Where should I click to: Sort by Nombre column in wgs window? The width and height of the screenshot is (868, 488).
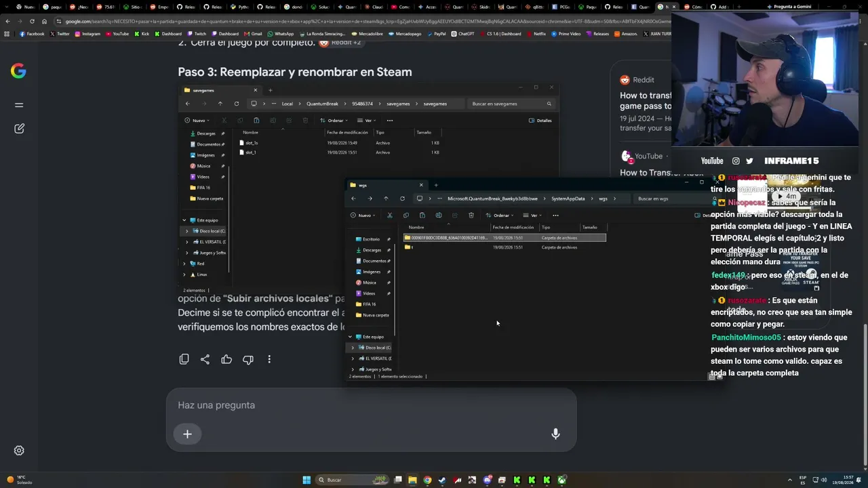tap(416, 227)
